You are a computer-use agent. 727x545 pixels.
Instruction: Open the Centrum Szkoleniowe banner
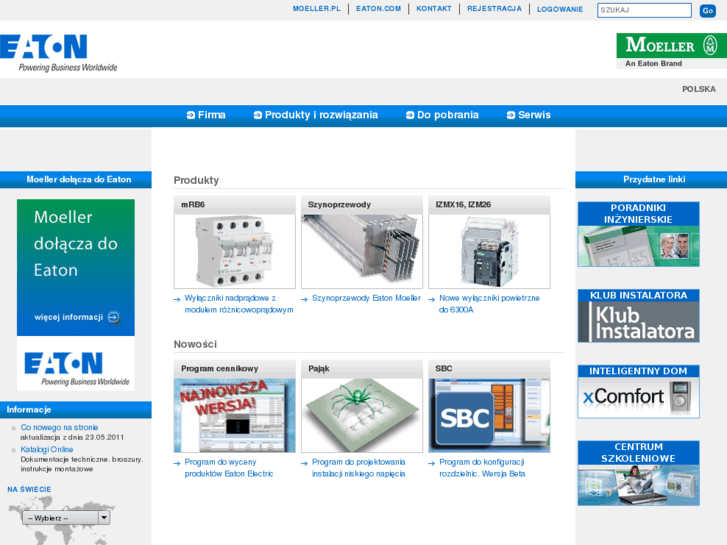638,473
